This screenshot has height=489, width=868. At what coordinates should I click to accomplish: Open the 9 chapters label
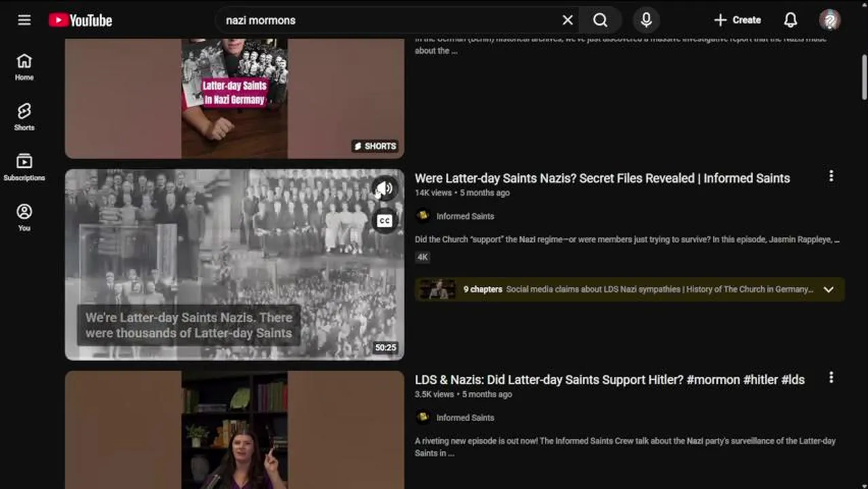[x=483, y=289]
